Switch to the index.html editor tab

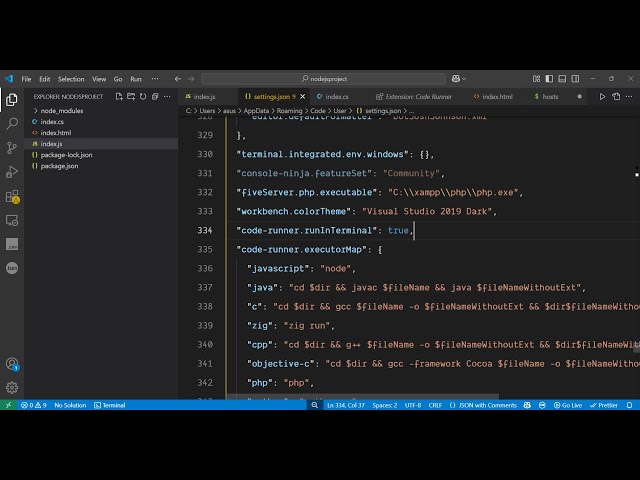pos(498,97)
